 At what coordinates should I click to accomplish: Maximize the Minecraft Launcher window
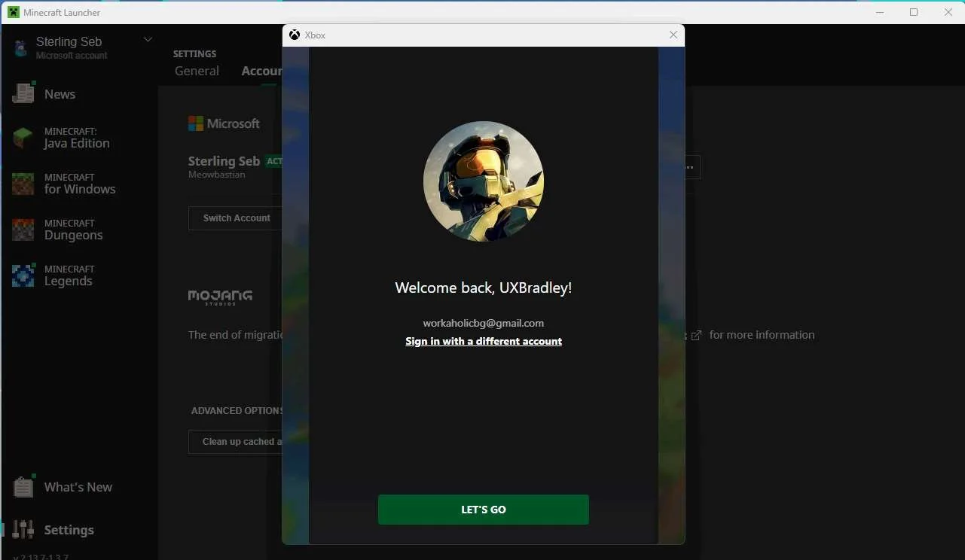pyautogui.click(x=914, y=12)
